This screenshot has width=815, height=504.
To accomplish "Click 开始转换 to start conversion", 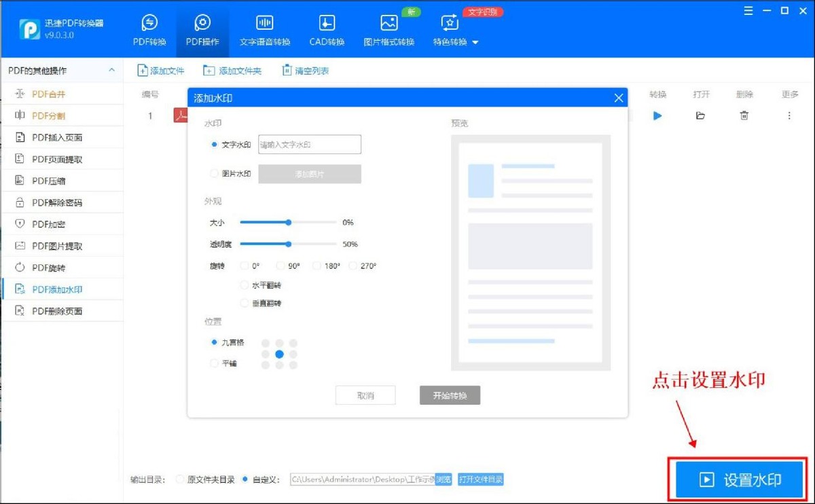I will (x=450, y=395).
